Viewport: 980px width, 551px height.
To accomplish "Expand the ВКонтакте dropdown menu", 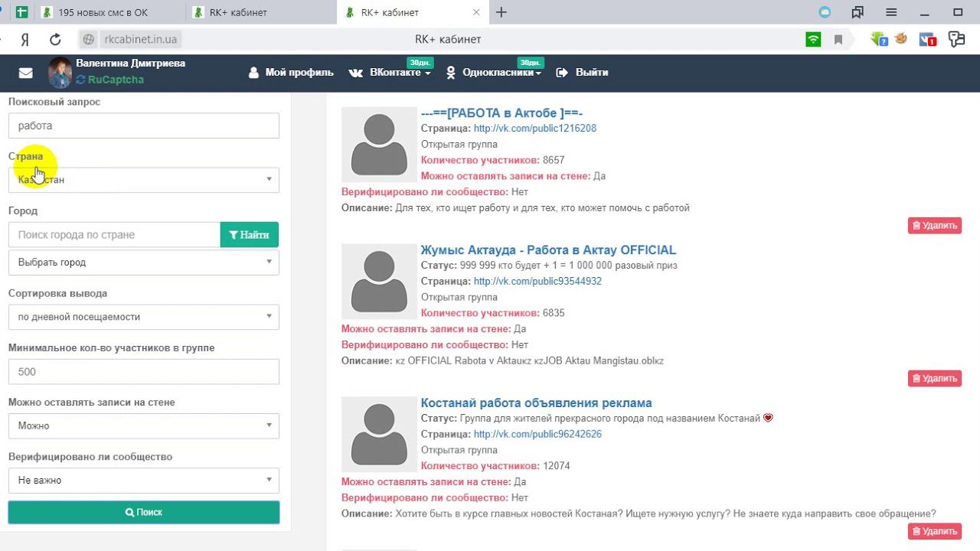I will 390,73.
